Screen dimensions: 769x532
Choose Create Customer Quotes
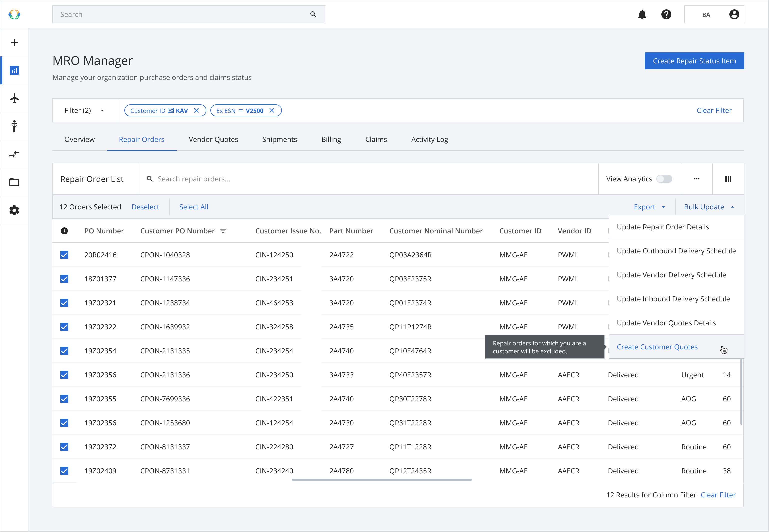tap(676, 347)
